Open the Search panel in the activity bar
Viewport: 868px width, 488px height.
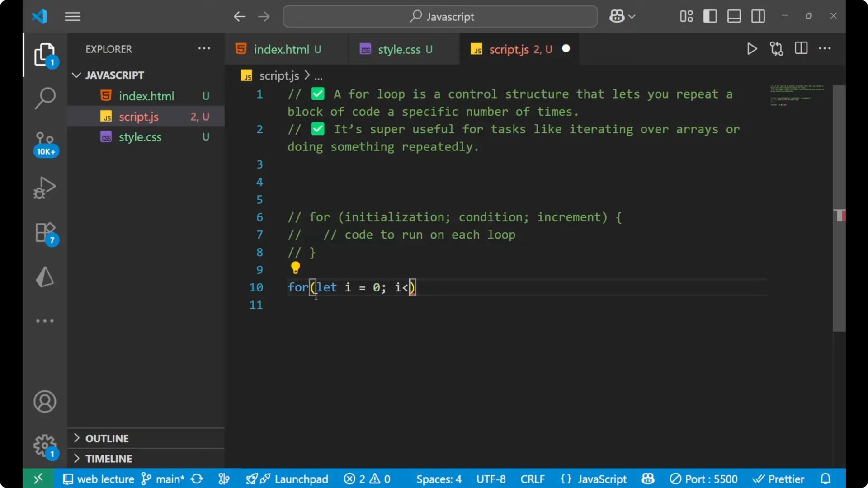[45, 98]
